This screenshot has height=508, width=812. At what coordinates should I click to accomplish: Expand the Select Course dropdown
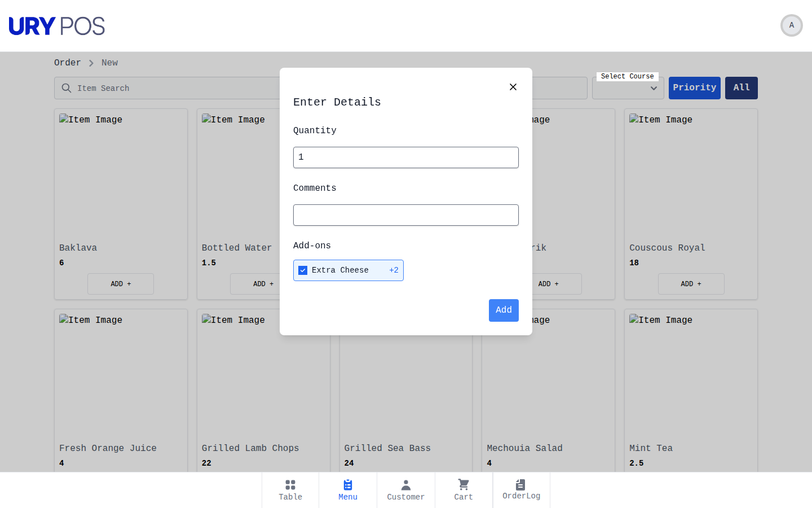(628, 88)
